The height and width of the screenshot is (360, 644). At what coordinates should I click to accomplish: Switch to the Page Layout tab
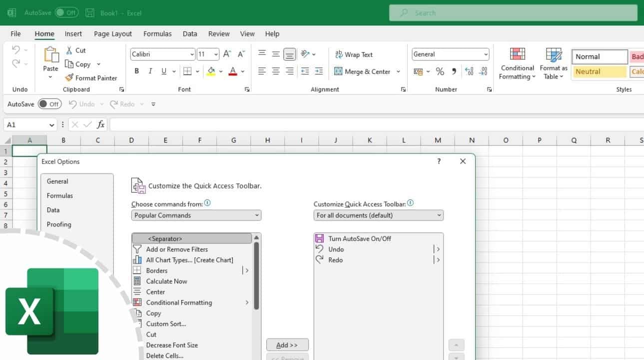point(113,34)
